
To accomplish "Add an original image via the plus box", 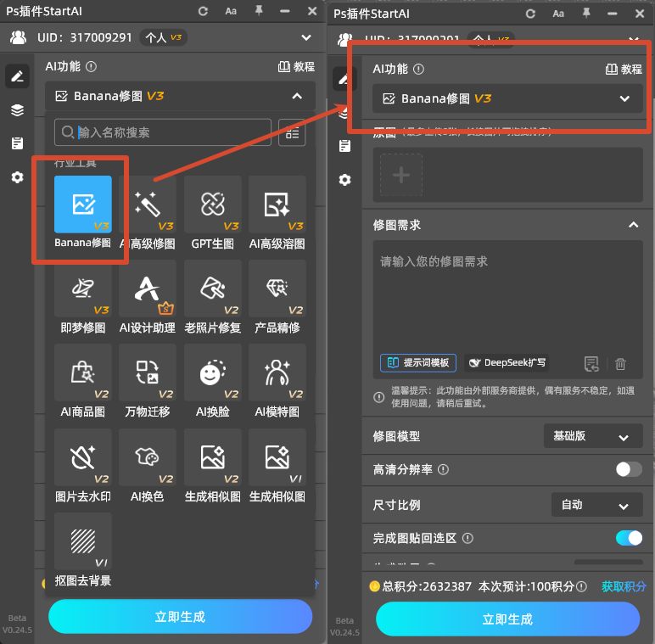I will 401,175.
